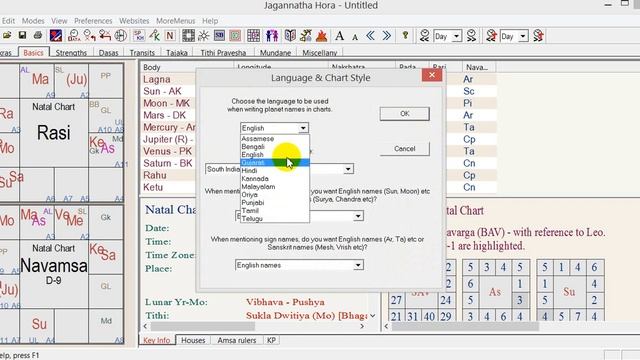Click the SD toolbar icon

219,36
